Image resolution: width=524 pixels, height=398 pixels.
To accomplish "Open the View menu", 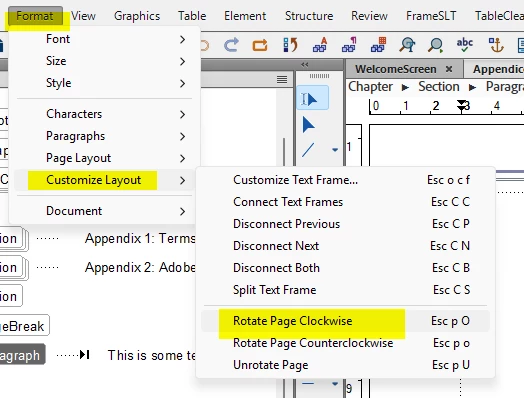I will 83,16.
